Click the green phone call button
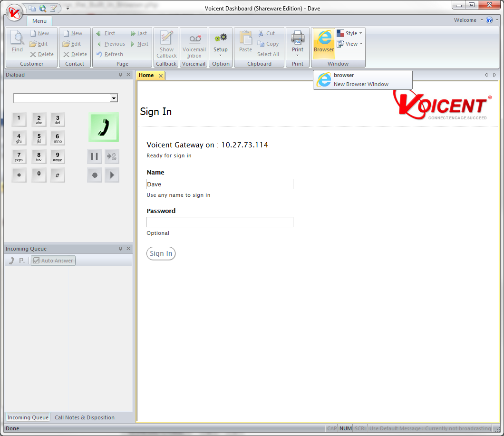504x436 pixels. (x=103, y=127)
